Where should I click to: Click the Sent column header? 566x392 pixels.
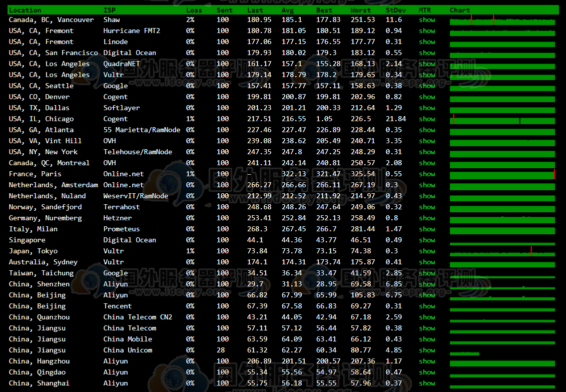[x=225, y=10]
